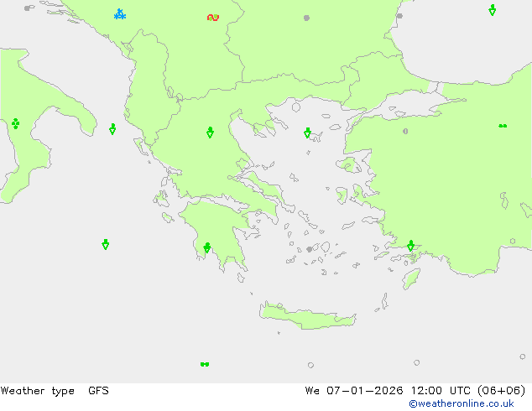Click the 'We 07-01-2026 12:00 UTC (06+06)' timestamp
Screen dimensions: 532x411
point(415,391)
